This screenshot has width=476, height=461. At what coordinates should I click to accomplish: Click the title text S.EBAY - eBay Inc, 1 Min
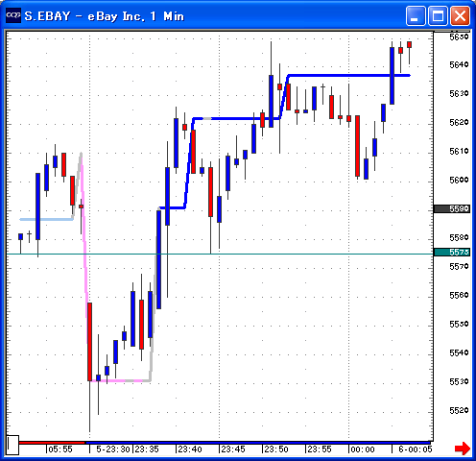coord(105,16)
